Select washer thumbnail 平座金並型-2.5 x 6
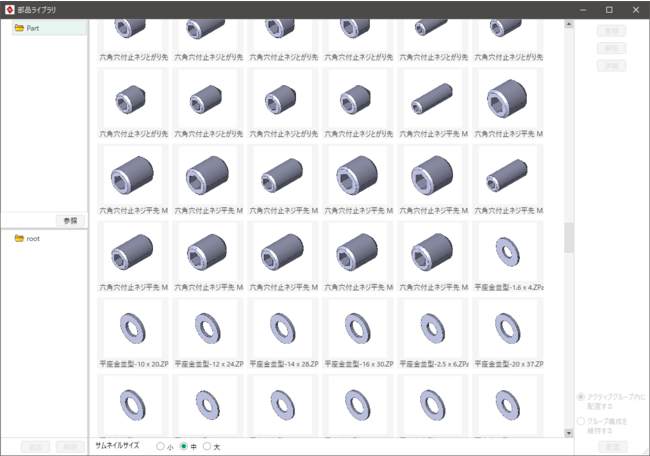This screenshot has width=650, height=456. [x=433, y=333]
